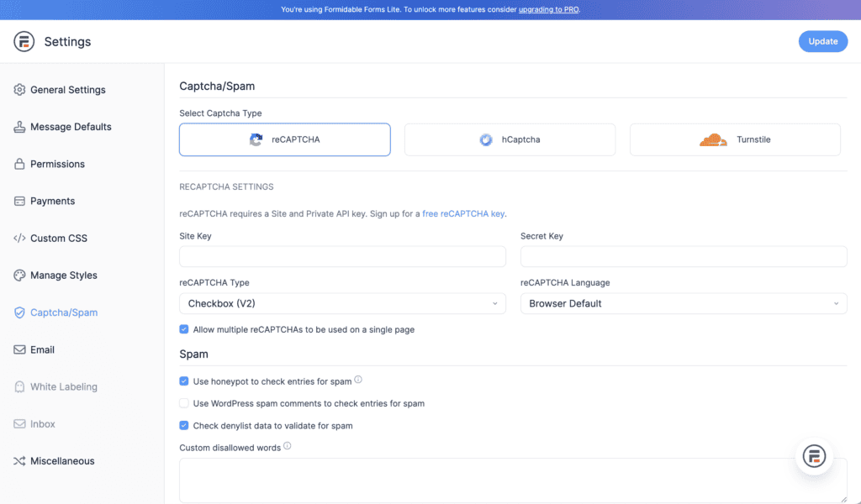Open Inbox section in sidebar
This screenshot has width=861, height=504.
click(43, 424)
